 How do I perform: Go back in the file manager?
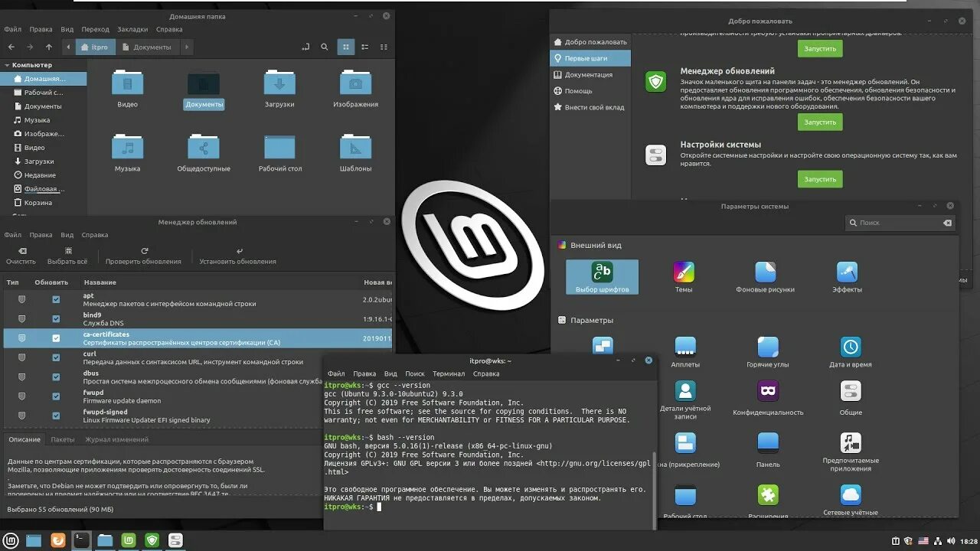(x=11, y=47)
